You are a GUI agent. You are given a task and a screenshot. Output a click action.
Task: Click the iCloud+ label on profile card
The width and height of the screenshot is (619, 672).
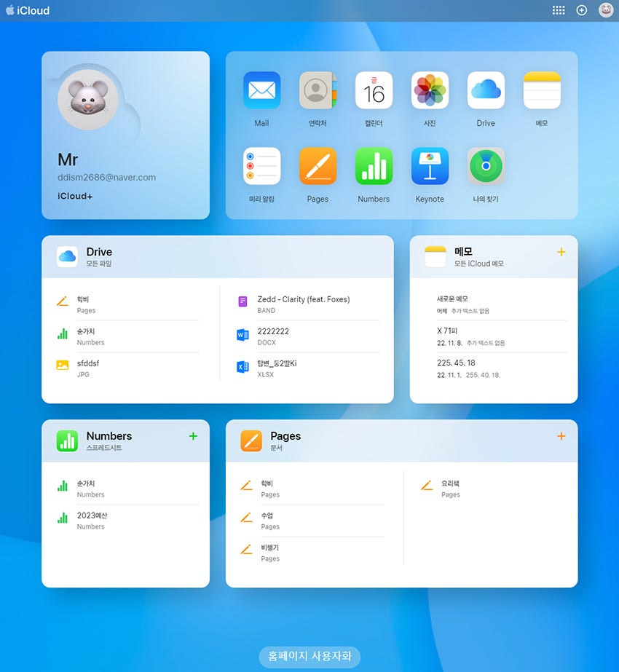tap(75, 197)
